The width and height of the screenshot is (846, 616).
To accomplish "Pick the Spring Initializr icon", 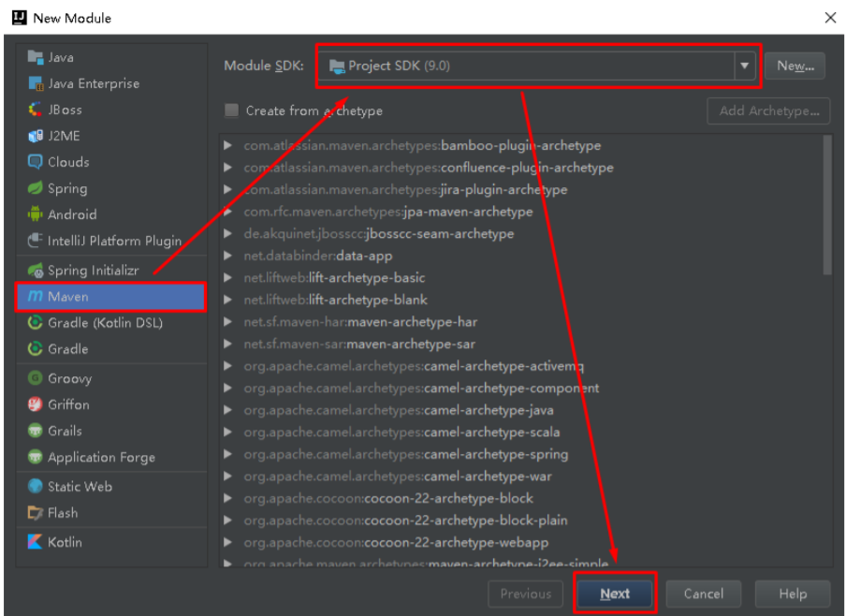I will (x=35, y=270).
